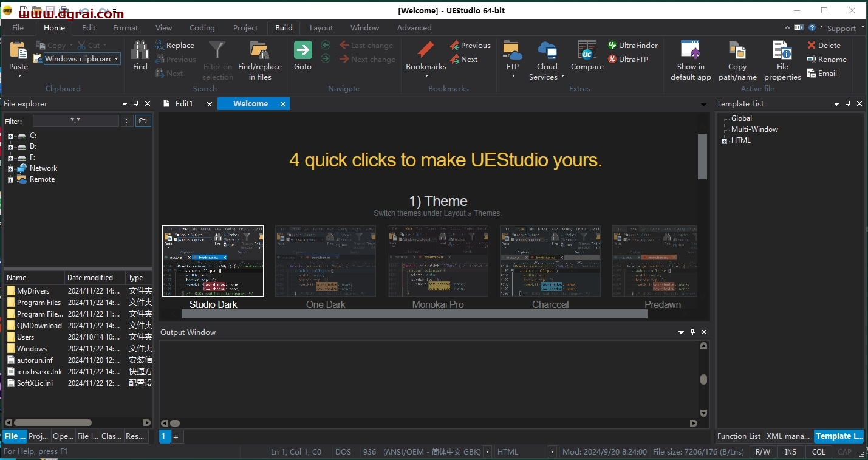Viewport: 868px width, 460px height.
Task: Click Show in default app
Action: click(691, 50)
